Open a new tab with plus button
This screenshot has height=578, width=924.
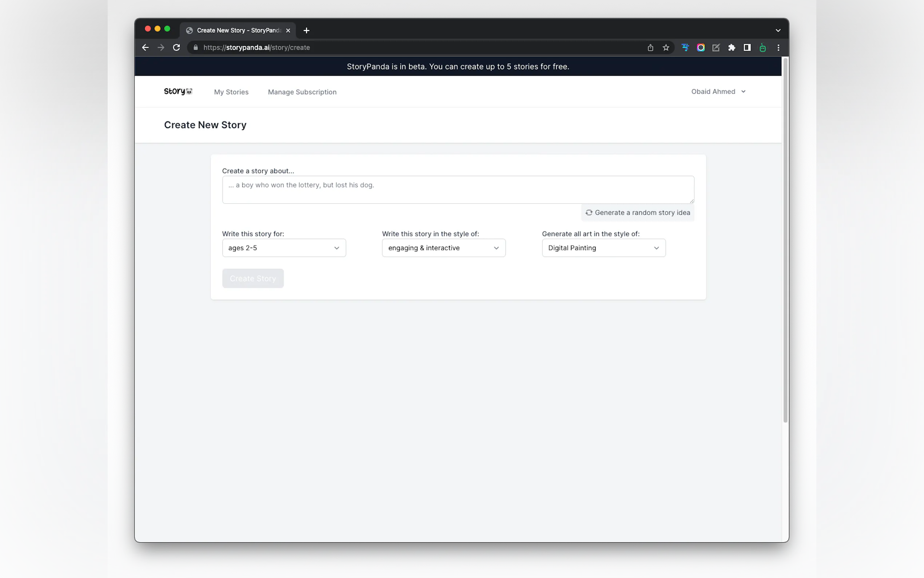click(x=306, y=30)
